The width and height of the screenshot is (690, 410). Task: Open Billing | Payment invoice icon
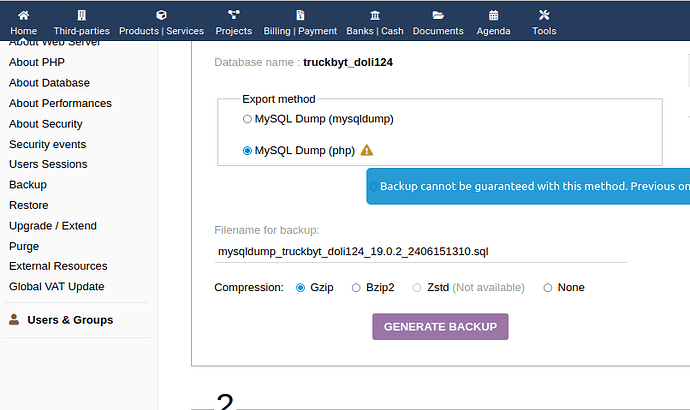300,15
